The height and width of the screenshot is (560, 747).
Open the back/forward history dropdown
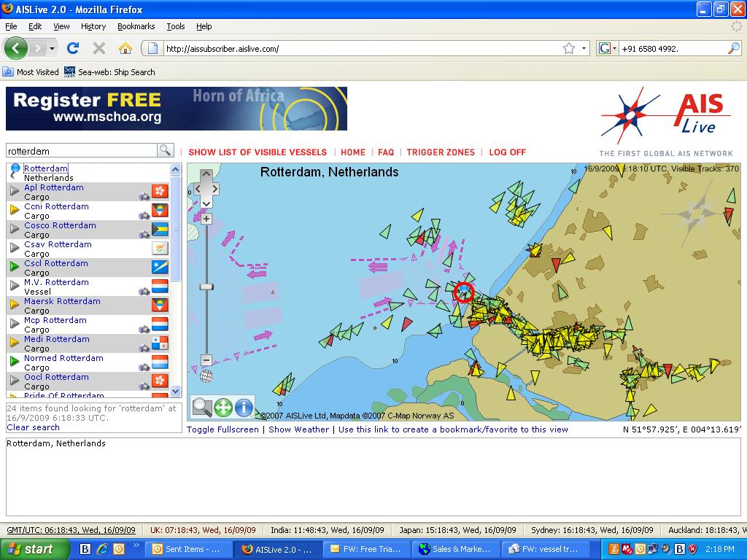coord(52,48)
